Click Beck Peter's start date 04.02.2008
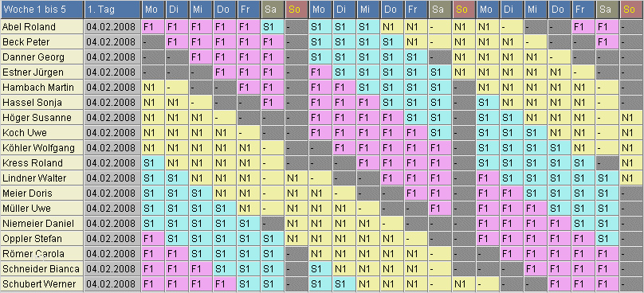The image size is (644, 293). pos(112,42)
